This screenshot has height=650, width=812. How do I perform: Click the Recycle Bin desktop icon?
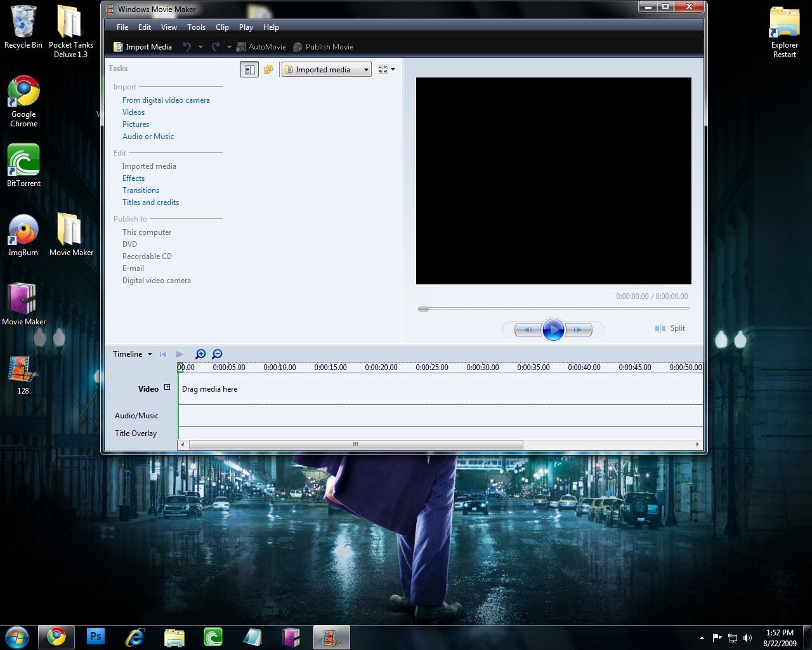[x=23, y=27]
